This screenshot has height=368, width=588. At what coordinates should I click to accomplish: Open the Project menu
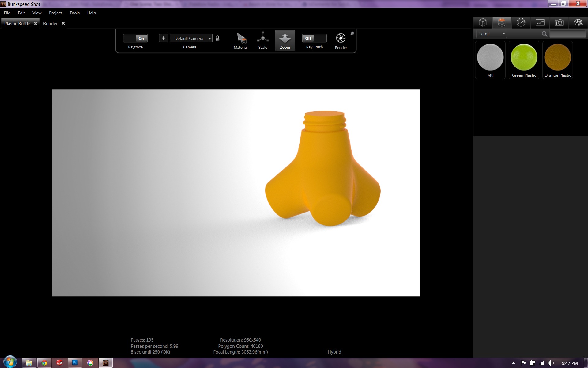(55, 13)
